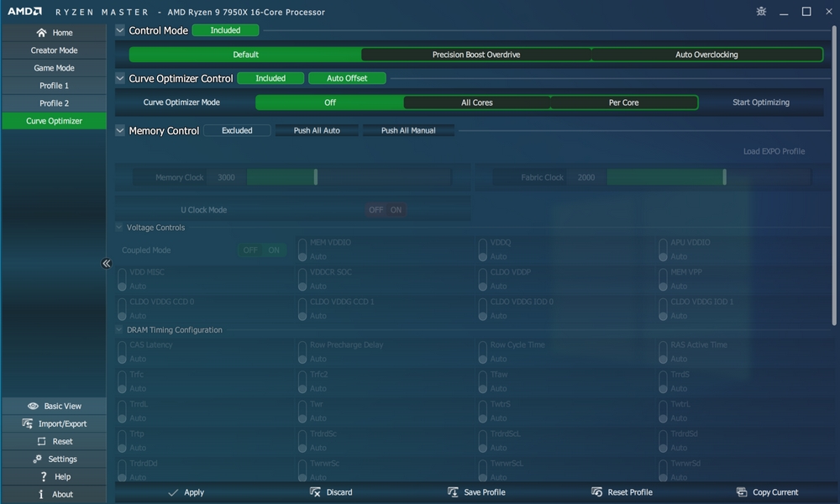Toggle the RAS Active Time auto switch

coord(663,352)
